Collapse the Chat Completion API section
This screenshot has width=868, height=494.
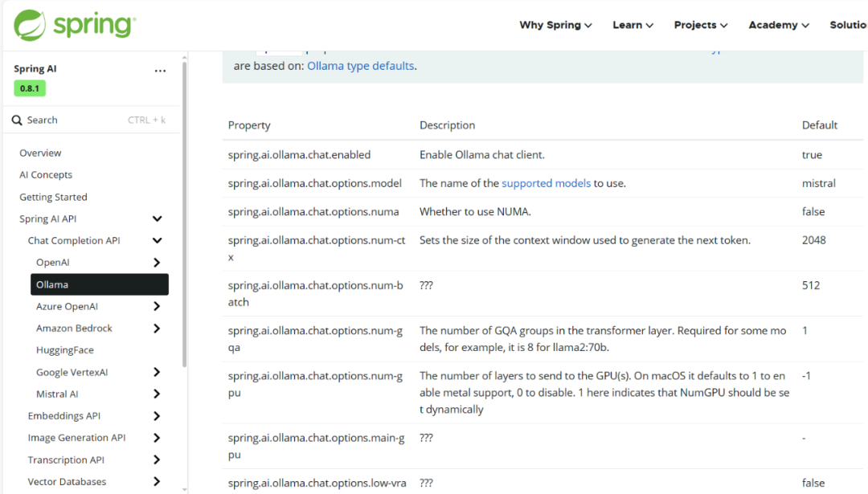[x=158, y=241]
